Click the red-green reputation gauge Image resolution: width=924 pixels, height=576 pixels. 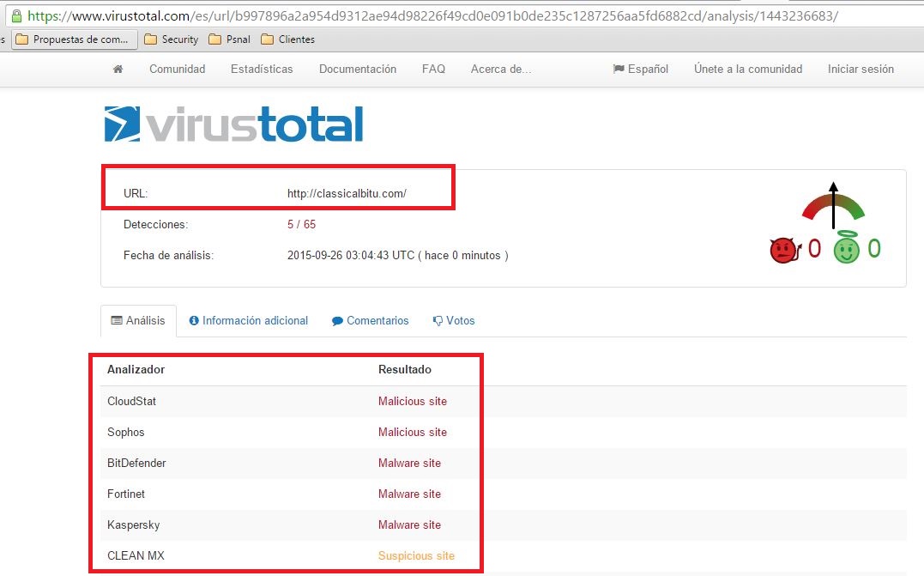pos(832,208)
